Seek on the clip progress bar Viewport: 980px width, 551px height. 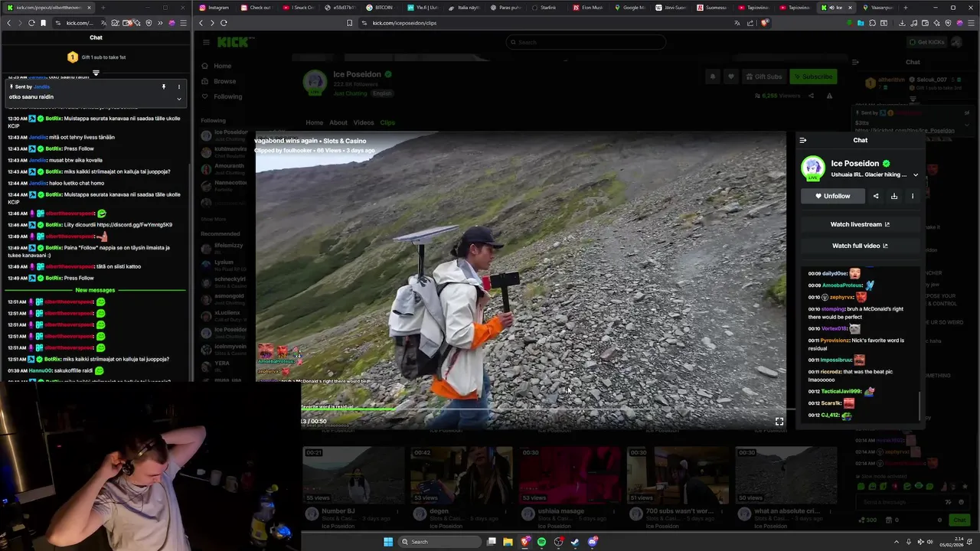tap(548, 409)
